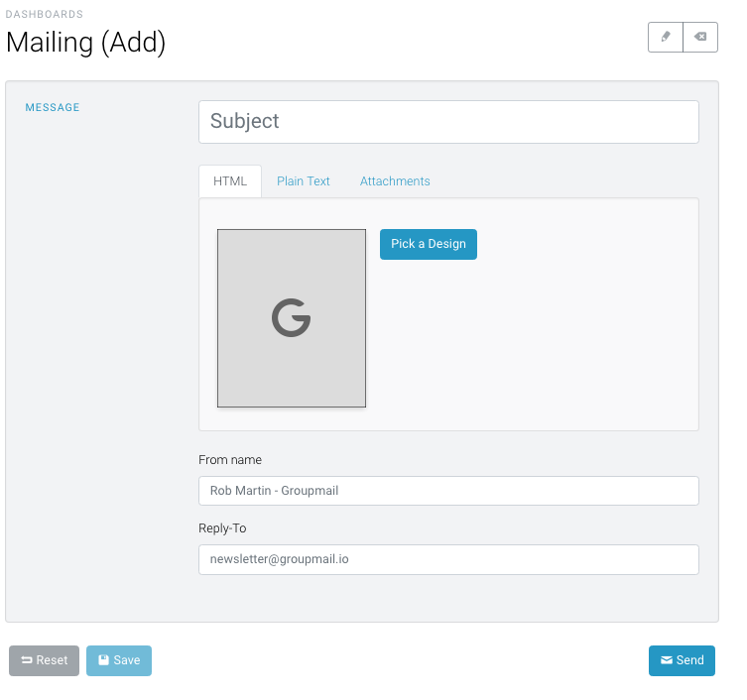Viewport: 747px width, 700px height.
Task: Click the Pick a Design button
Action: [429, 244]
